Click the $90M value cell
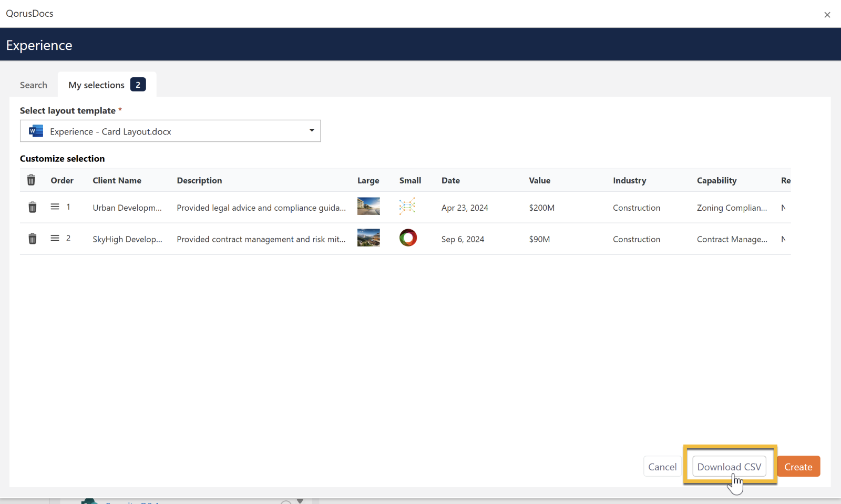The width and height of the screenshot is (841, 504). pyautogui.click(x=539, y=239)
